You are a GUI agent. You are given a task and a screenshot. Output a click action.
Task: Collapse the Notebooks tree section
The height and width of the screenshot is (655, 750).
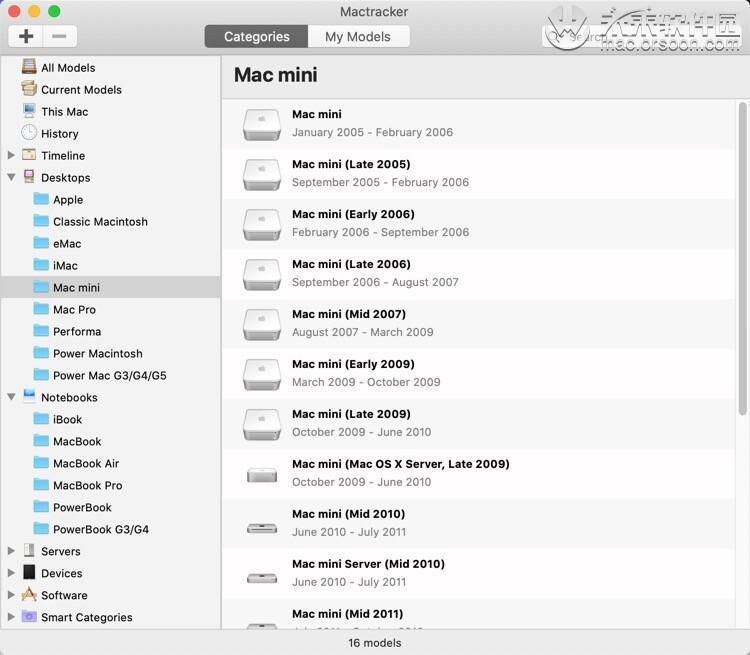click(11, 398)
